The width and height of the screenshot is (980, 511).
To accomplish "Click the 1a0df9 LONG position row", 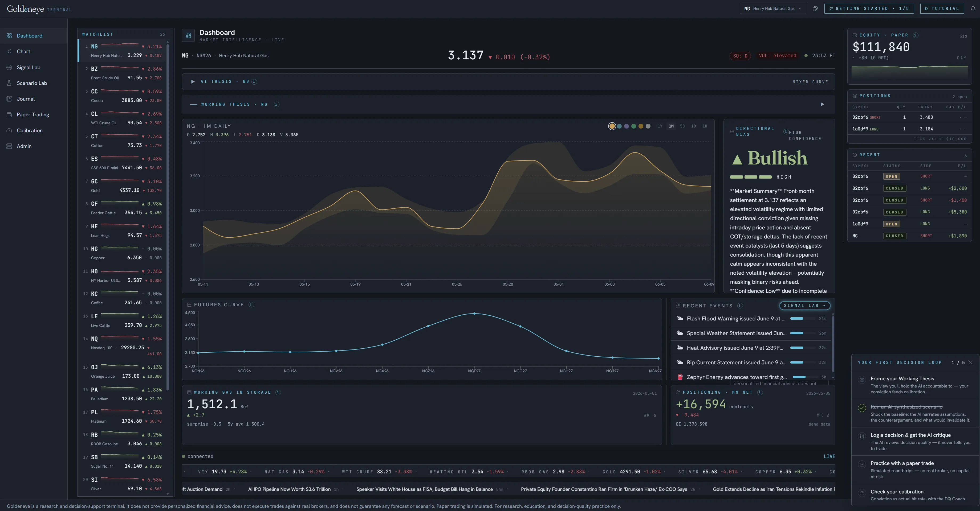I will 909,129.
